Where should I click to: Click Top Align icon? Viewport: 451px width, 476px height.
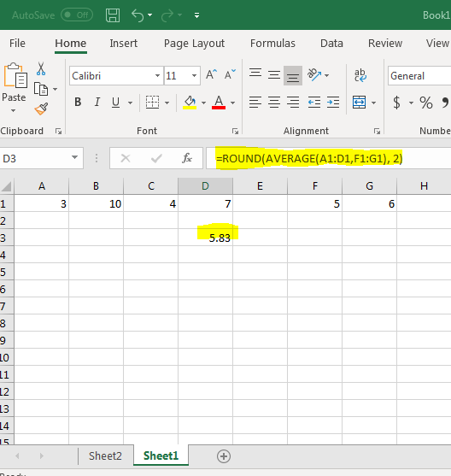click(x=255, y=73)
